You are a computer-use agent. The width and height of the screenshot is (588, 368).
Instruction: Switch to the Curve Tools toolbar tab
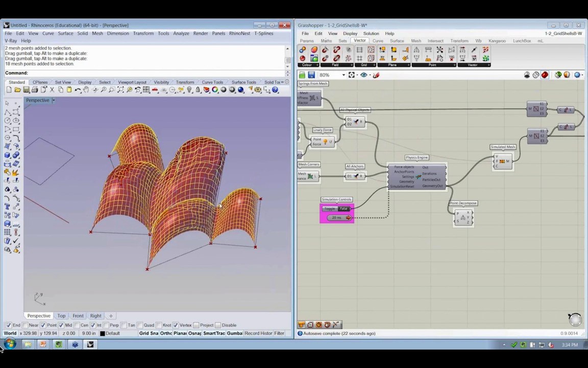(x=212, y=82)
